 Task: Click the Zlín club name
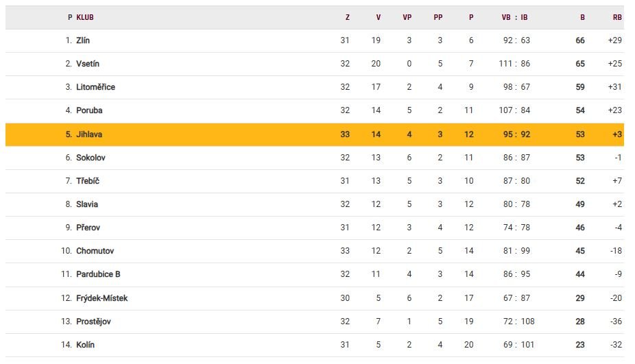[83, 40]
